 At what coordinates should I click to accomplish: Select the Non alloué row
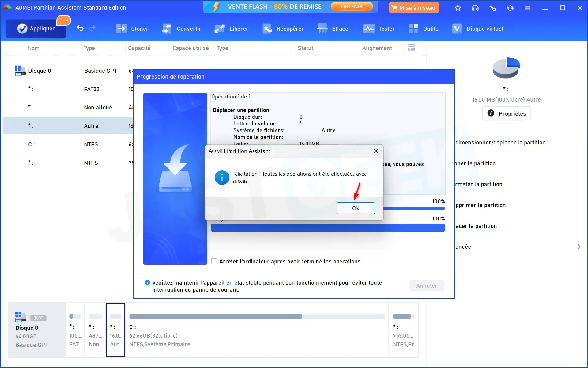pyautogui.click(x=68, y=108)
